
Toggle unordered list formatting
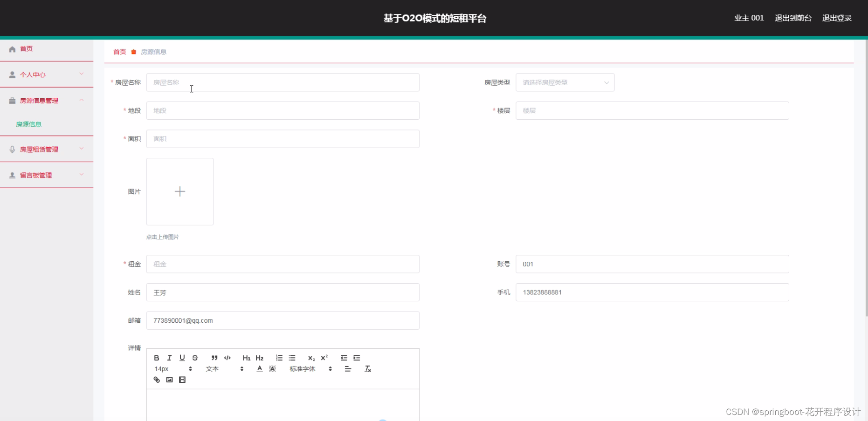[292, 358]
